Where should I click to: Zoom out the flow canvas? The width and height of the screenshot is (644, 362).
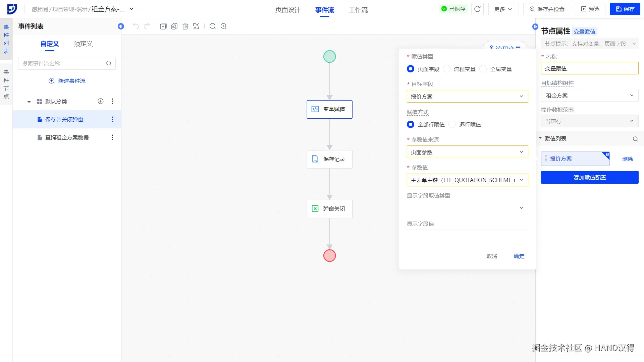pos(213,26)
